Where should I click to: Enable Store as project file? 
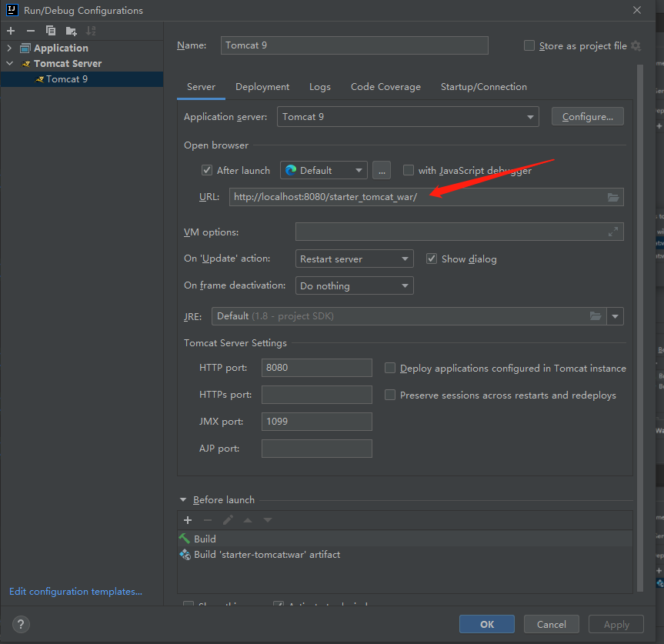(x=529, y=45)
